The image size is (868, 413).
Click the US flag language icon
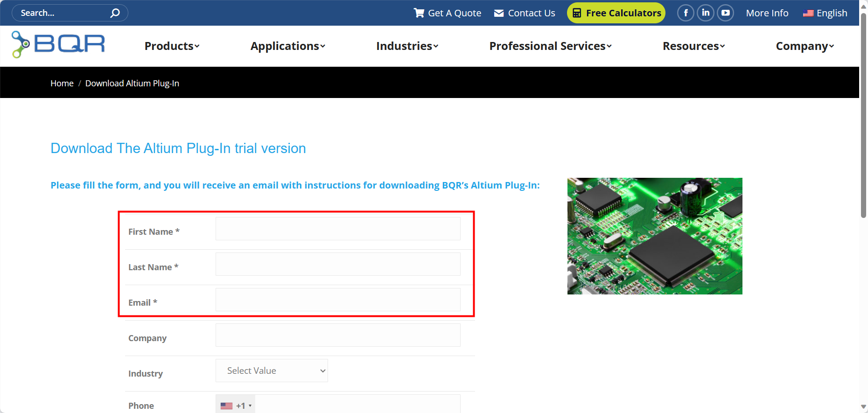tap(808, 14)
